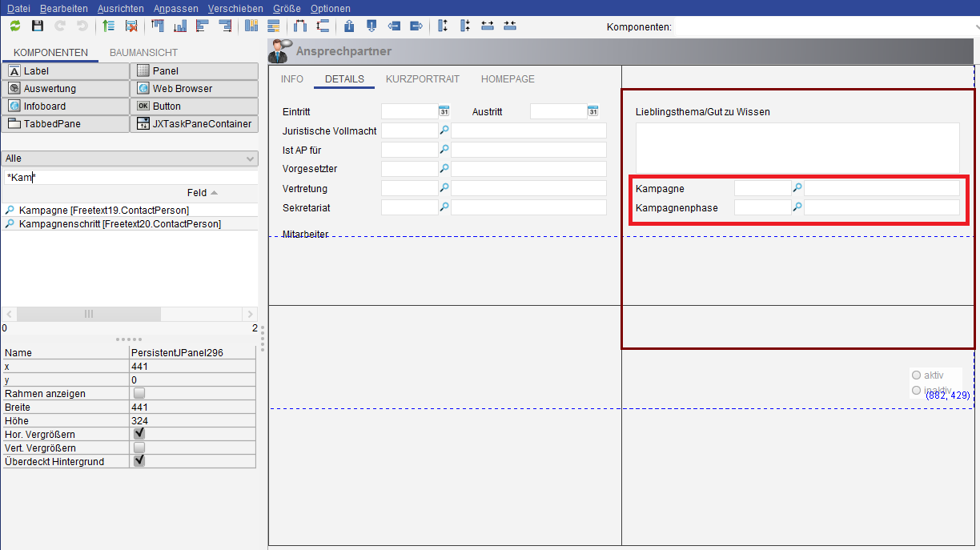Click the lookup magnifier next to Kampagne

point(797,188)
